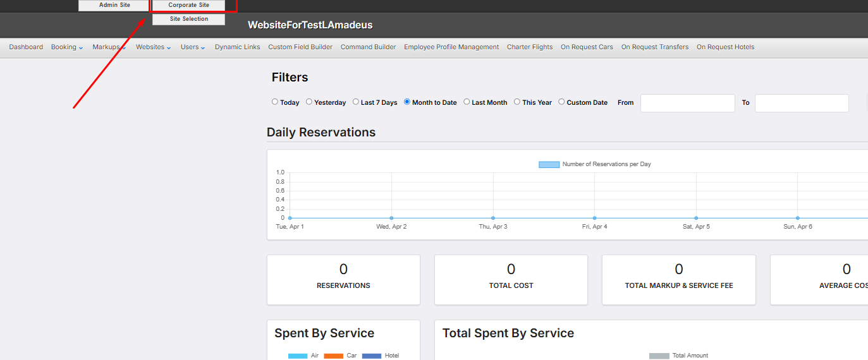Toggle the Car legend swatch

tap(334, 356)
